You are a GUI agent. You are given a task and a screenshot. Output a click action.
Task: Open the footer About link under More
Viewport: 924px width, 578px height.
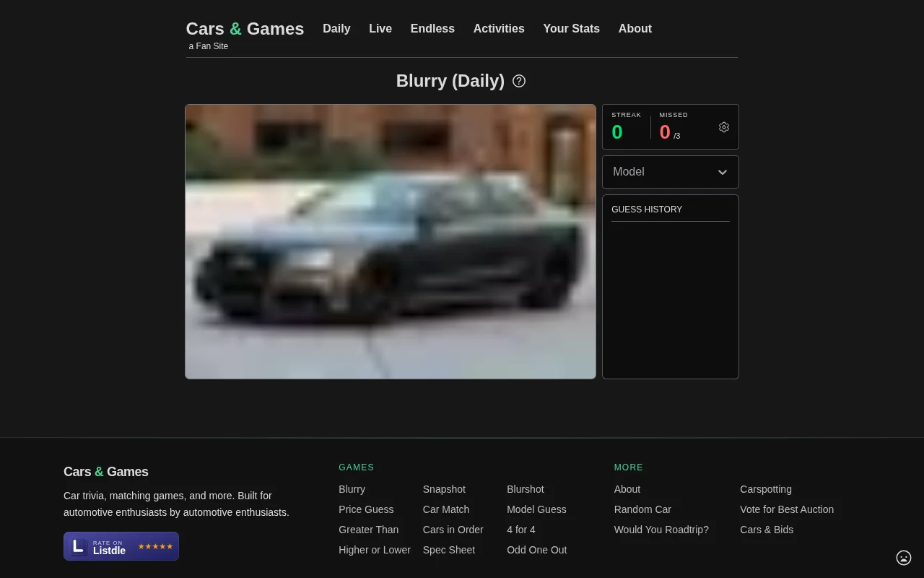[627, 489]
